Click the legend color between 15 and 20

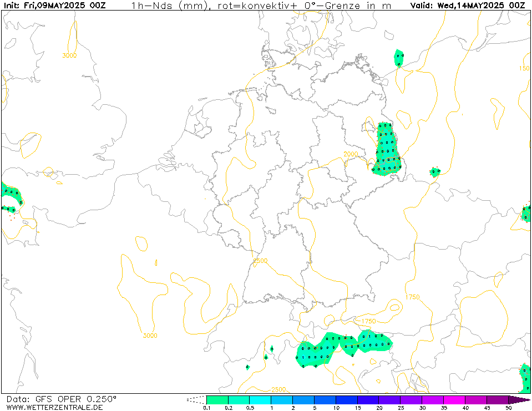[368, 400]
